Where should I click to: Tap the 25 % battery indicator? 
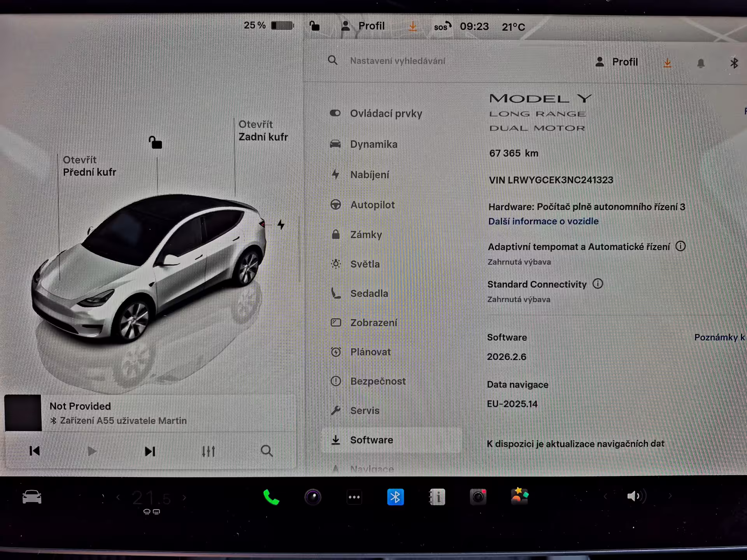(x=268, y=26)
